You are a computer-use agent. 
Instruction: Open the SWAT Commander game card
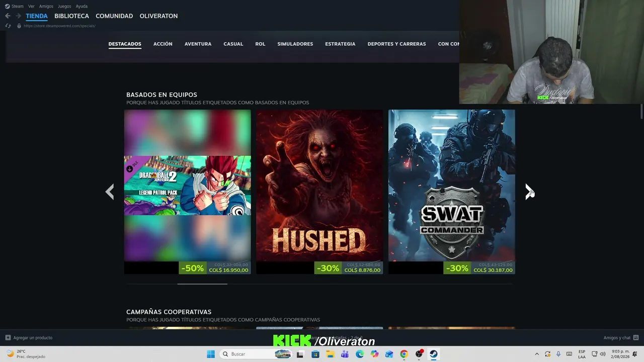coord(452,185)
